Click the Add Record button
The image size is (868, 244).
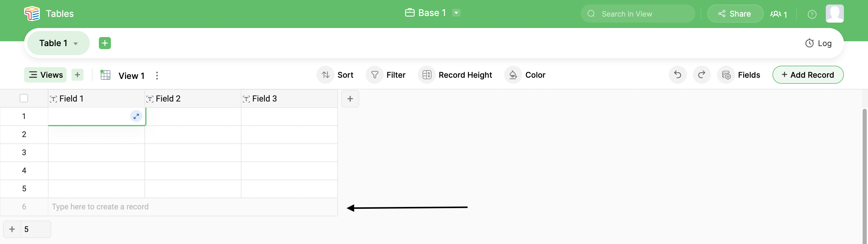(808, 75)
